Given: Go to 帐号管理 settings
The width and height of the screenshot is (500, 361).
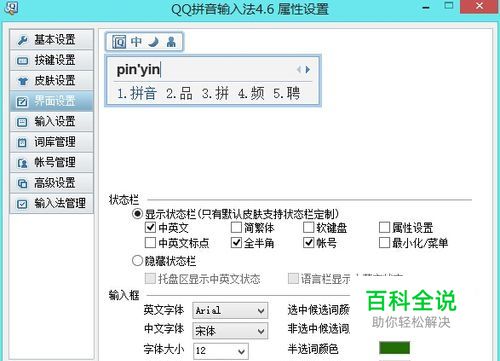Looking at the screenshot, I should 52,163.
